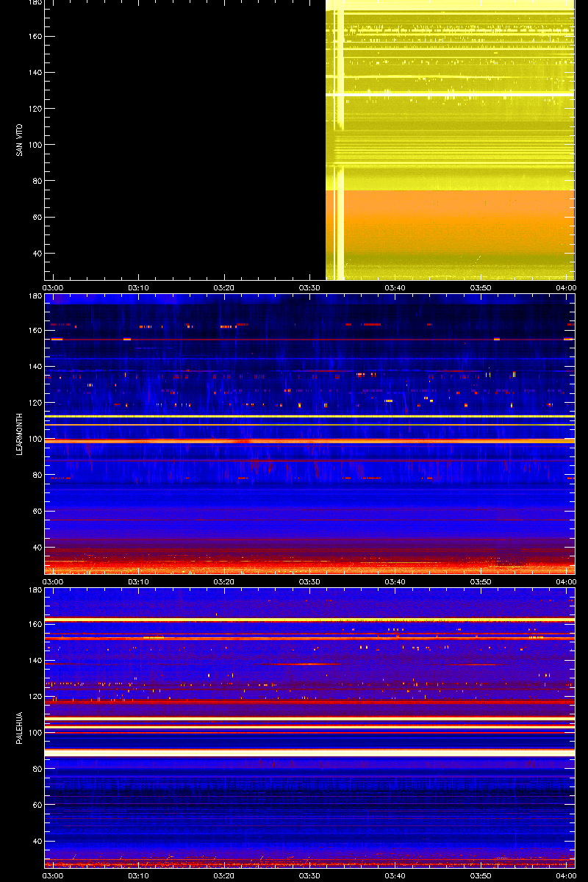The image size is (588, 882).
Task: Click 03:40 under the San Vito plot
Action: (395, 287)
